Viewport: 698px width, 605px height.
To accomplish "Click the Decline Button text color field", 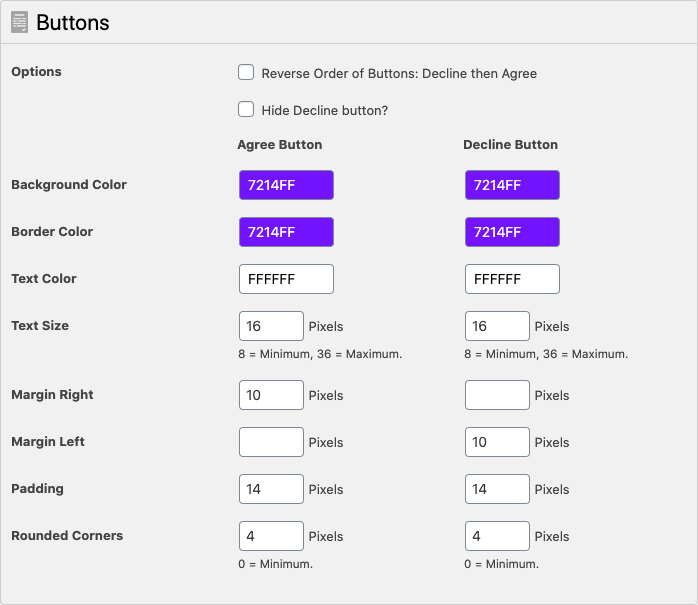I will [x=512, y=279].
